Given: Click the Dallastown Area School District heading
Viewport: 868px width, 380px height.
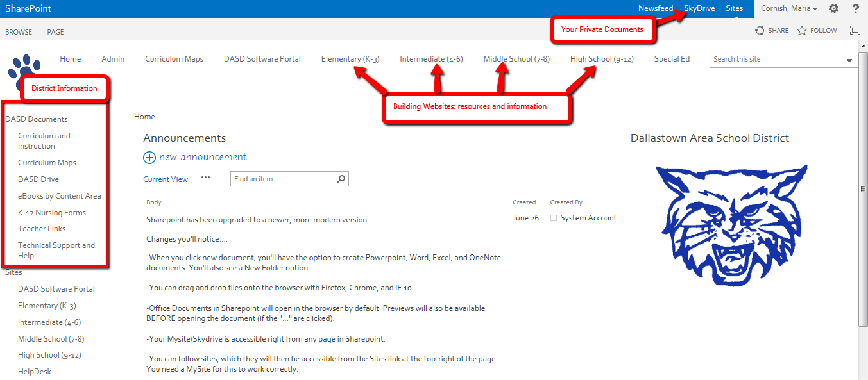Looking at the screenshot, I should (x=710, y=138).
